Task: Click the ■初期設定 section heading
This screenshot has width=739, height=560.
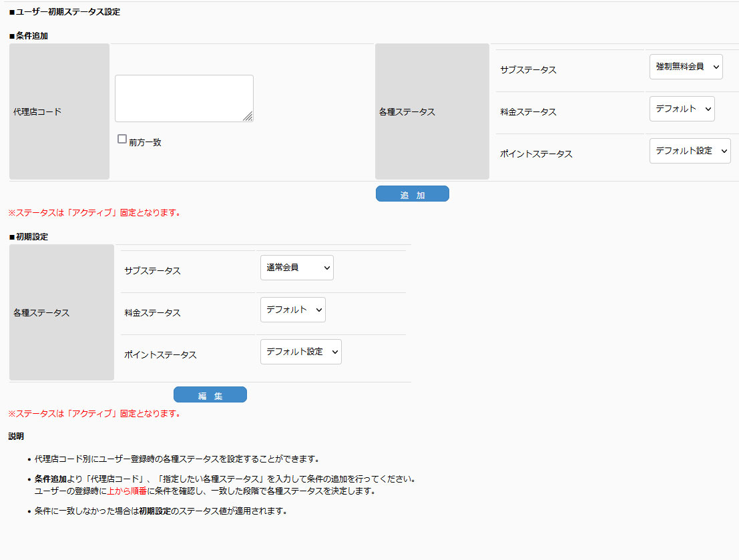Action: [x=29, y=237]
